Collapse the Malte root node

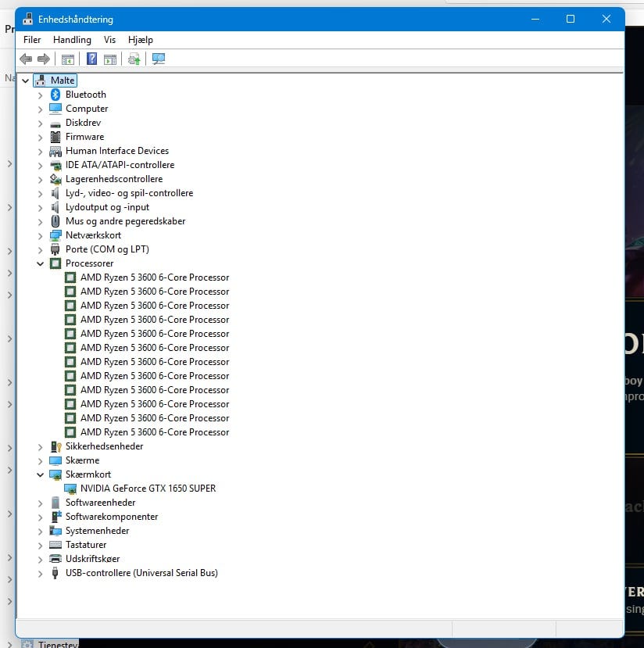pyautogui.click(x=26, y=81)
